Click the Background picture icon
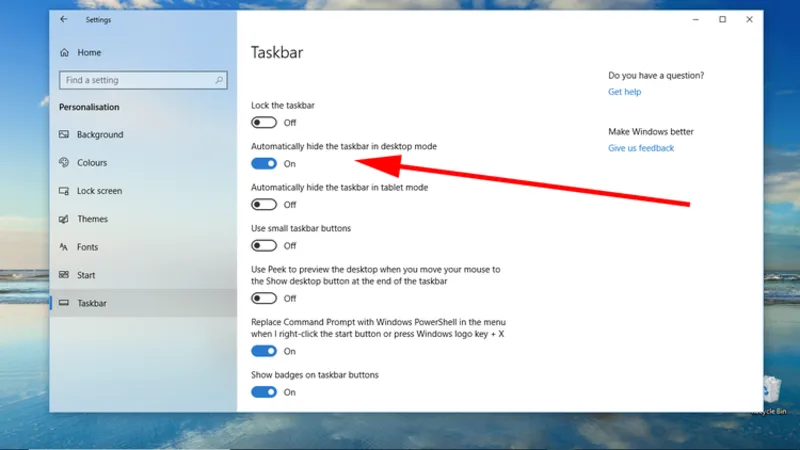This screenshot has width=800, height=450. click(x=64, y=134)
